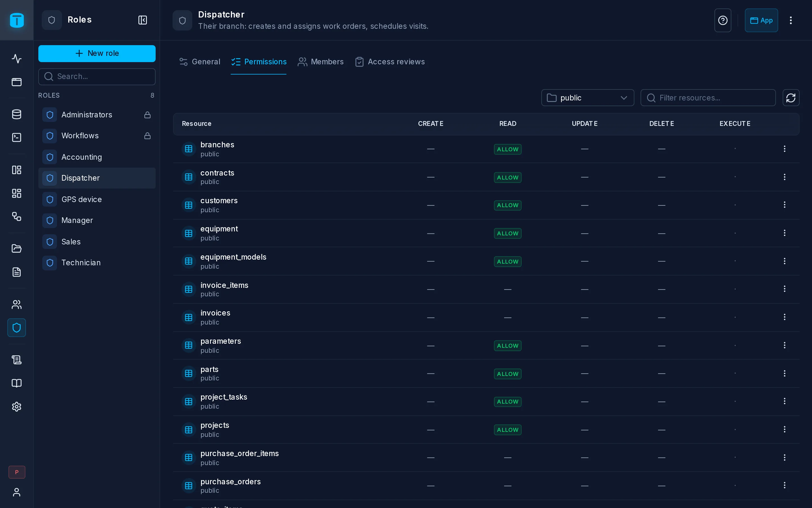Click the Resource column header
This screenshot has width=812, height=508.
pyautogui.click(x=197, y=124)
